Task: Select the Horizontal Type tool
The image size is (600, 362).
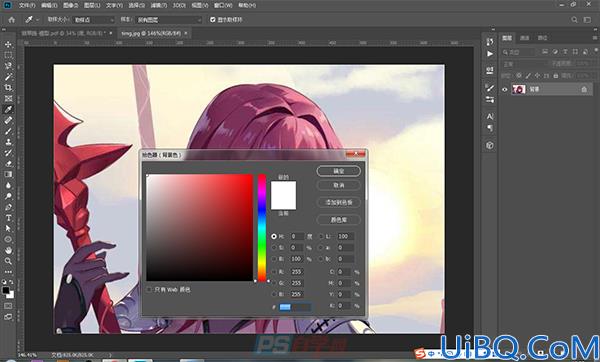Action: tap(8, 218)
